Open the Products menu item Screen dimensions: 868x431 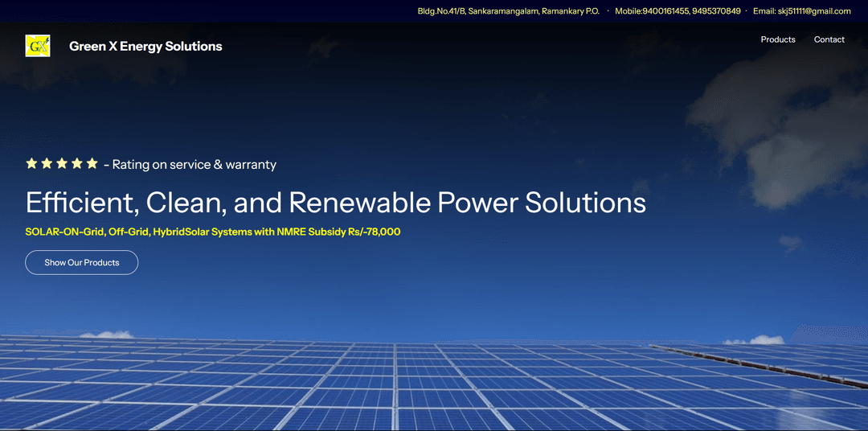point(777,39)
